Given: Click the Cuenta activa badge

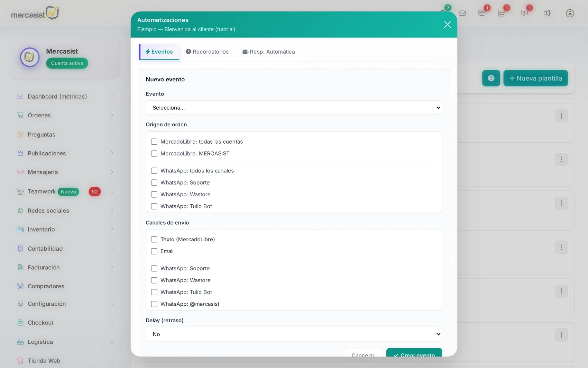Looking at the screenshot, I should (67, 63).
